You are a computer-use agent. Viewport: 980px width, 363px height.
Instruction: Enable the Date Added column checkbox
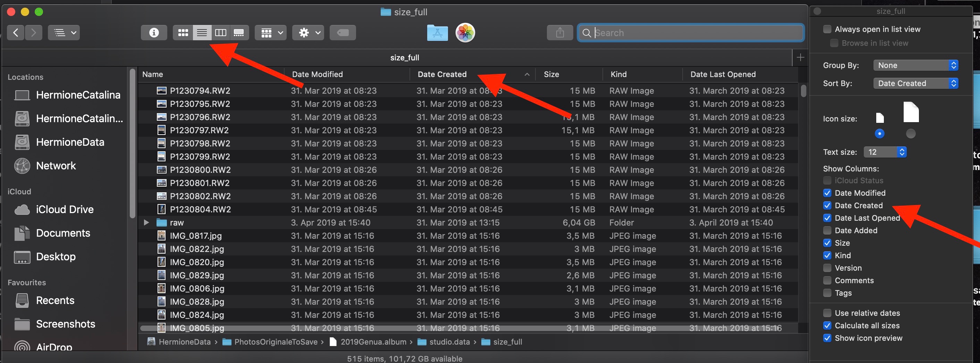[827, 230]
